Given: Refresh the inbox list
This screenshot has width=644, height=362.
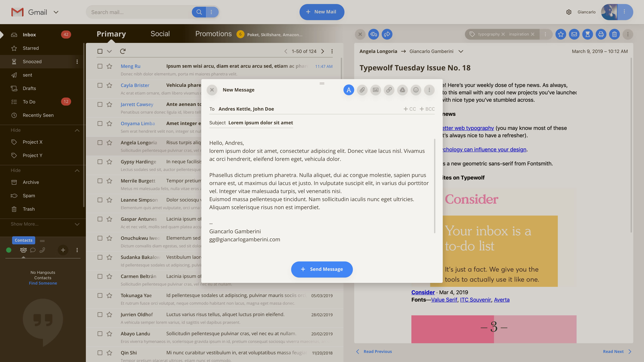Looking at the screenshot, I should 122,51.
